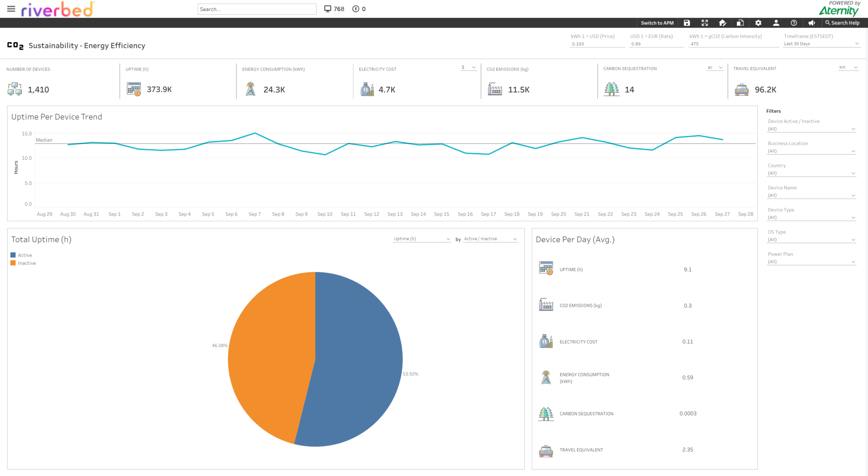
Task: Open the Timeframe dropdown showing Last 30 Days
Action: pos(821,44)
